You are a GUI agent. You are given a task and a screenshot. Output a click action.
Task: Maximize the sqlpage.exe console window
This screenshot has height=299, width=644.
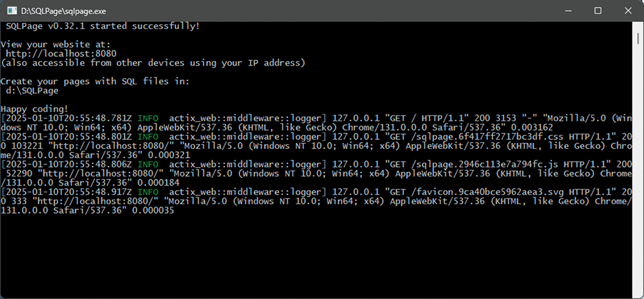[x=598, y=11]
